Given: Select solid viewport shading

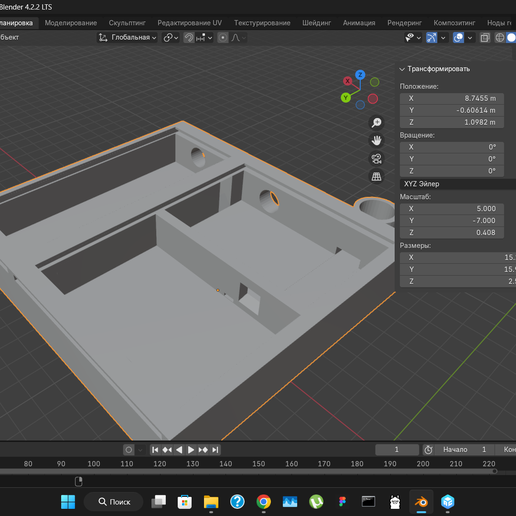Looking at the screenshot, I should (511, 38).
